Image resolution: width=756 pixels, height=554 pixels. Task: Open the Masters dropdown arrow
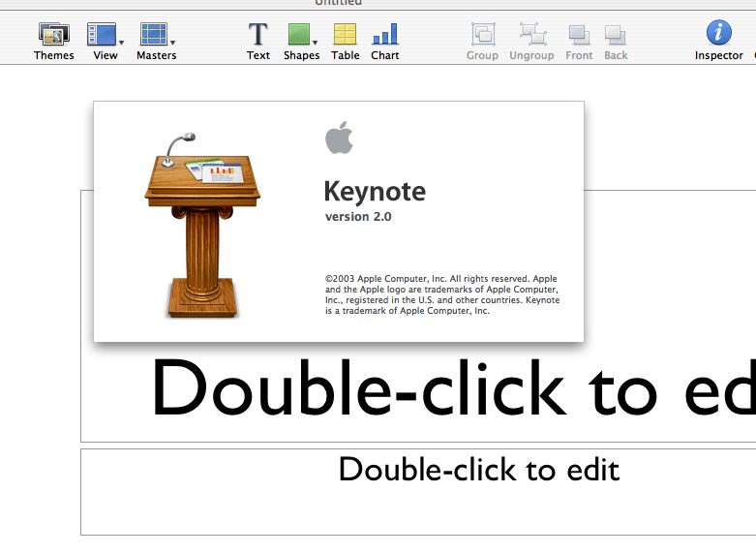172,43
